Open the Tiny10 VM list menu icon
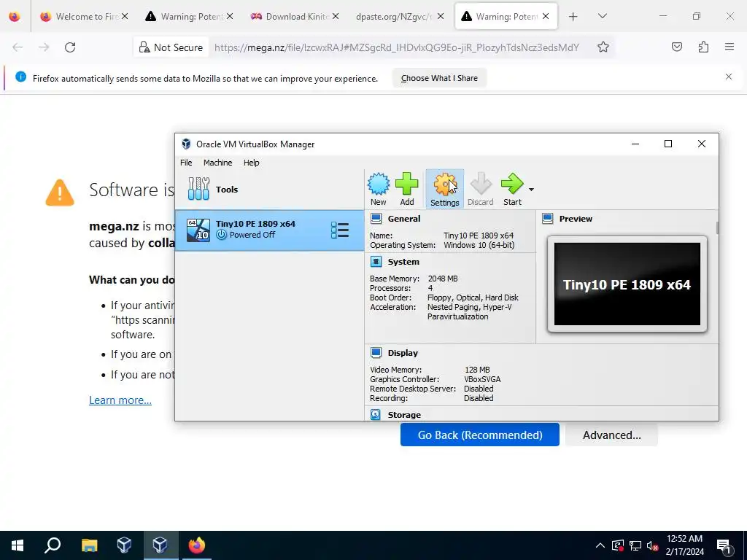 (x=340, y=230)
